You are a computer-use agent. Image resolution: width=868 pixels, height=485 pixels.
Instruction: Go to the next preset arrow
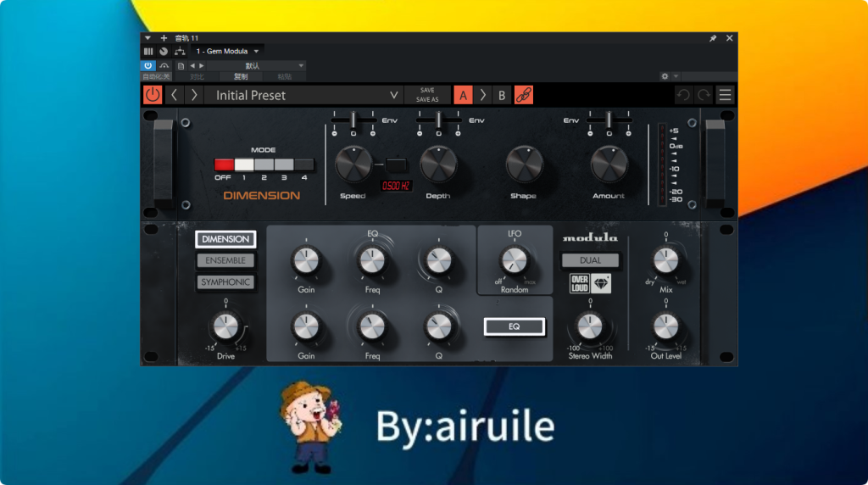click(194, 95)
